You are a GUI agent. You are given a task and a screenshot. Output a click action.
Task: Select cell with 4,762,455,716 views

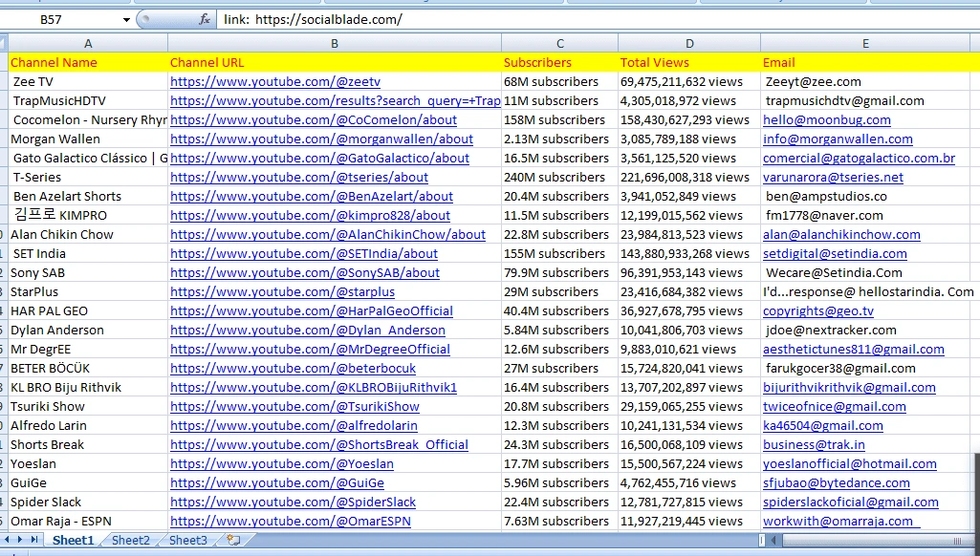tap(689, 482)
